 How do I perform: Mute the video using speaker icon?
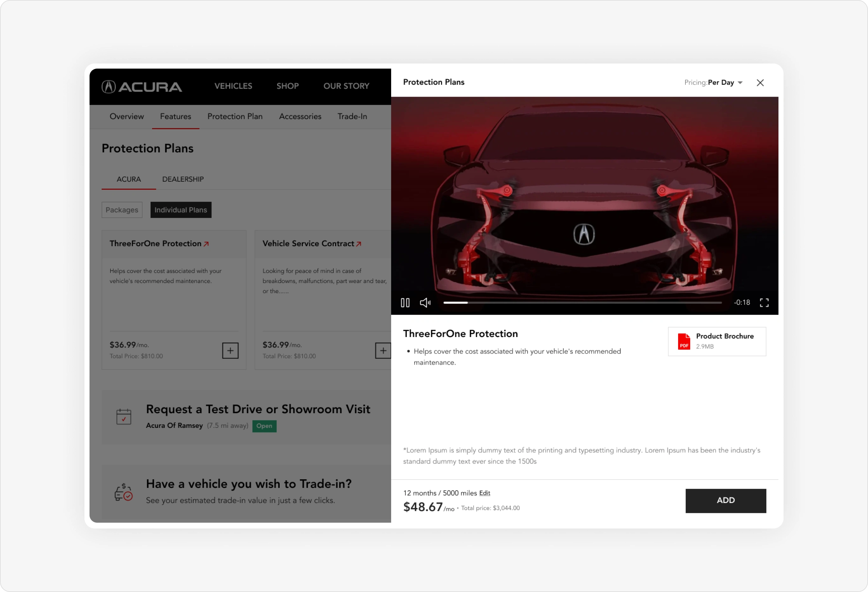[425, 303]
